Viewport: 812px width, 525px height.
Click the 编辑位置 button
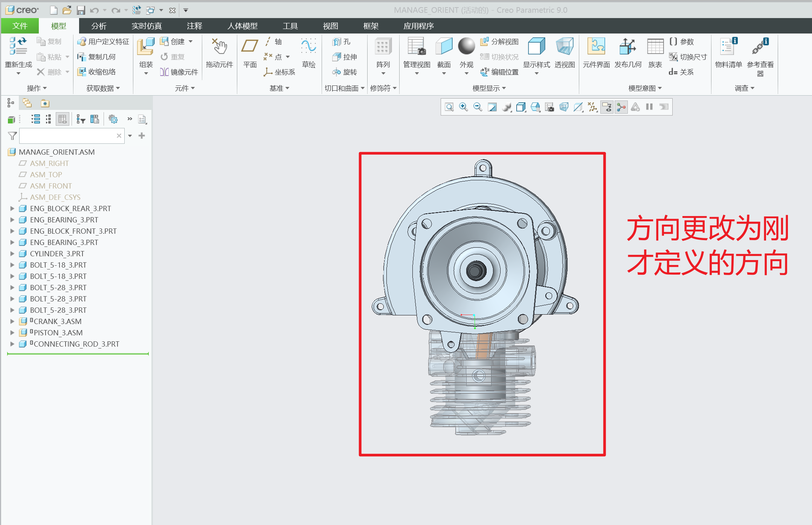[500, 72]
